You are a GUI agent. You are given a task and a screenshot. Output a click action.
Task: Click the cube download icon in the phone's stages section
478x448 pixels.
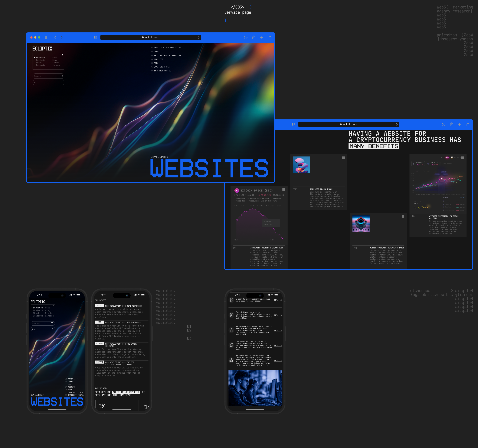coord(102,406)
